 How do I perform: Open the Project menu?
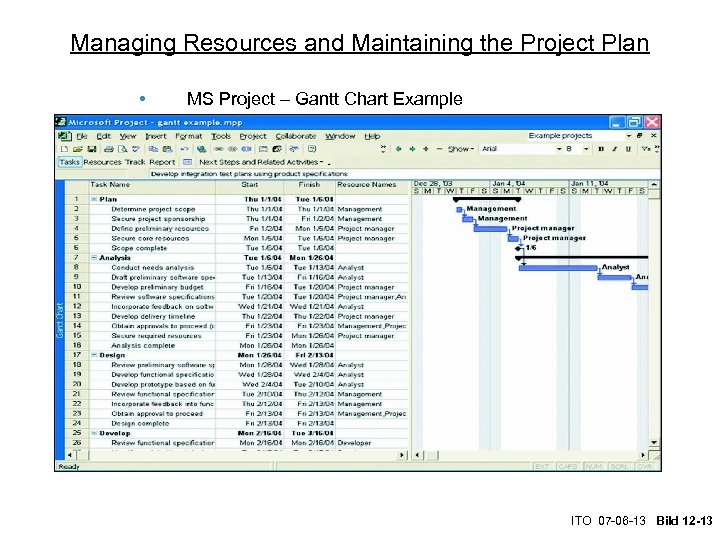(253, 136)
